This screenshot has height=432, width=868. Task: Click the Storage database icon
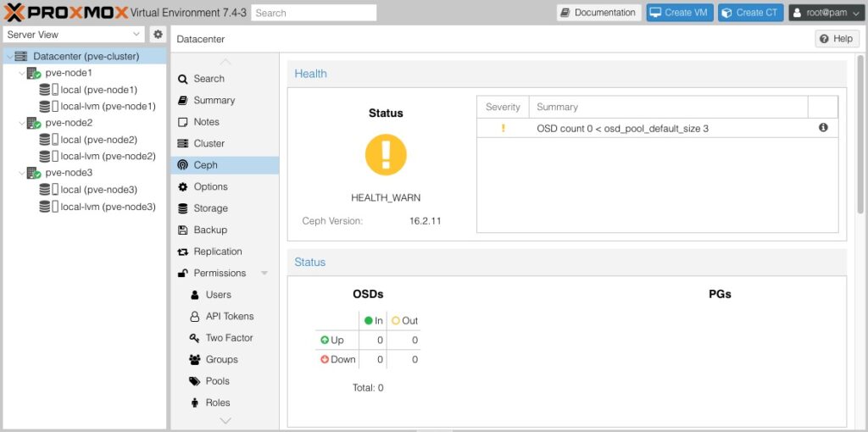[x=183, y=208]
